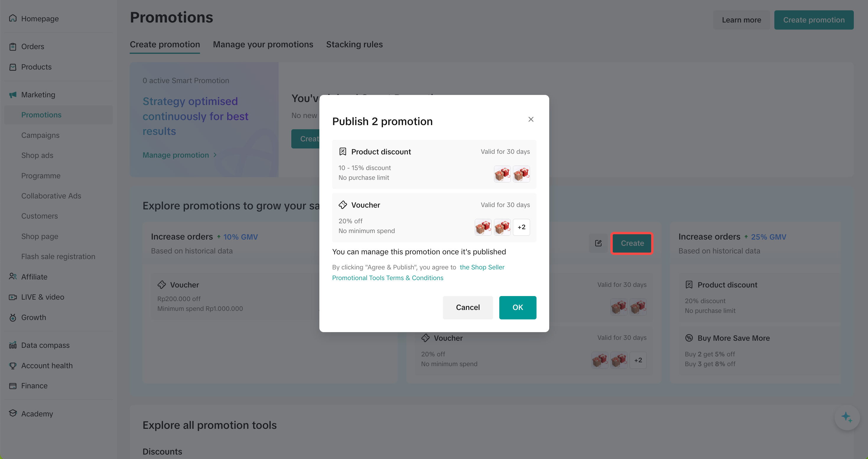This screenshot has height=459, width=868.
Task: Click first Product discount gift thumbnail
Action: pyautogui.click(x=502, y=174)
